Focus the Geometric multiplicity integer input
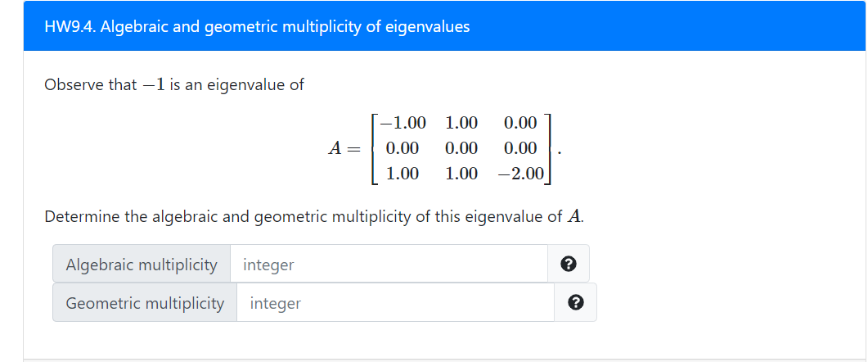Screen dimensions: 868x362 395,303
